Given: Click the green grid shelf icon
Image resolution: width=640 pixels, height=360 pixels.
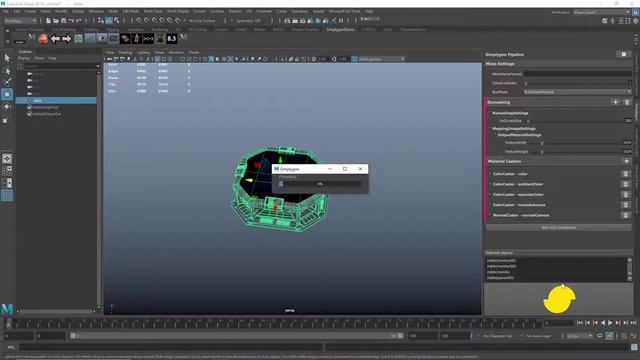Looking at the screenshot, I should (78, 39).
